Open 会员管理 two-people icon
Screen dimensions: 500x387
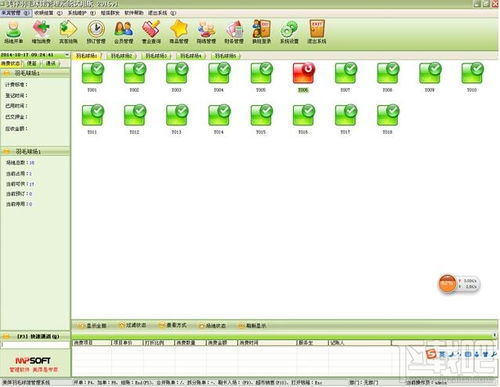(124, 32)
